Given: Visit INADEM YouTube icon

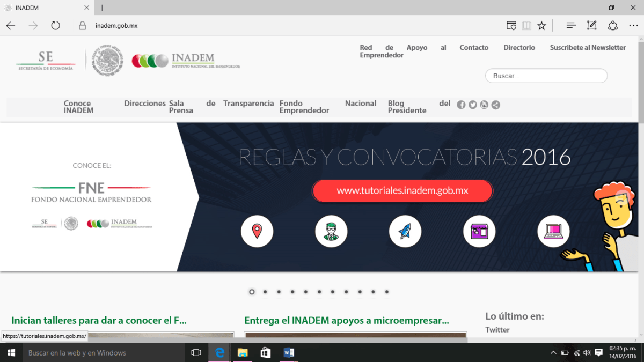Looking at the screenshot, I should [484, 105].
